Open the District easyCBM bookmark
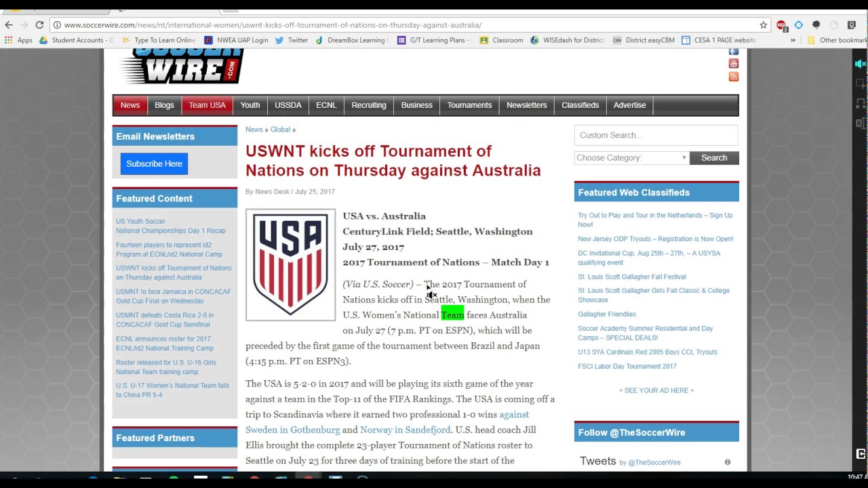The height and width of the screenshot is (488, 868). 644,40
